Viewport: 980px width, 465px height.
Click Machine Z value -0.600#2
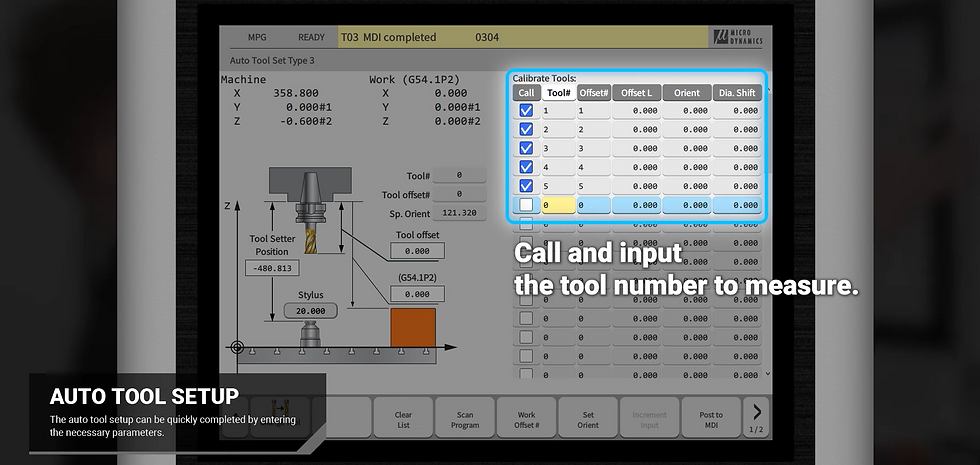pyautogui.click(x=305, y=121)
